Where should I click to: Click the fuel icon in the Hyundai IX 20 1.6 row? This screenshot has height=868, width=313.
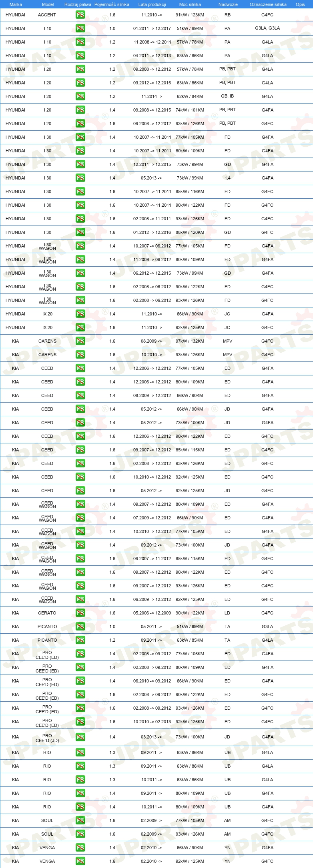coord(80,327)
